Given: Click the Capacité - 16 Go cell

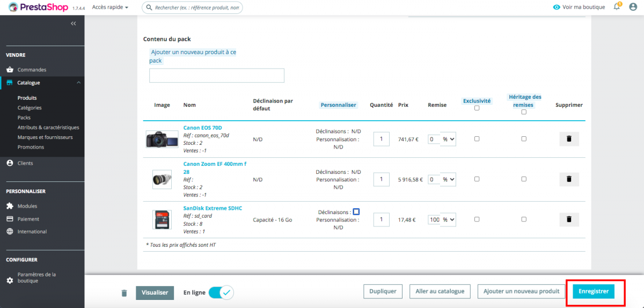Looking at the screenshot, I should (x=273, y=220).
